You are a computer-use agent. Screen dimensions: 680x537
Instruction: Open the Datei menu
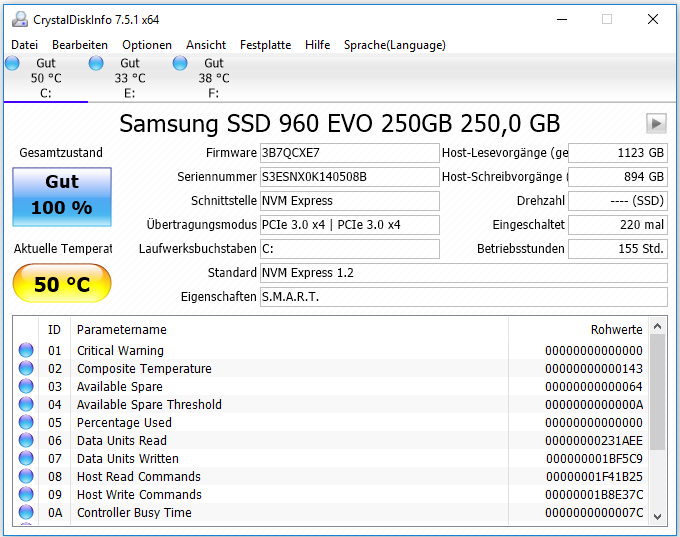point(25,45)
